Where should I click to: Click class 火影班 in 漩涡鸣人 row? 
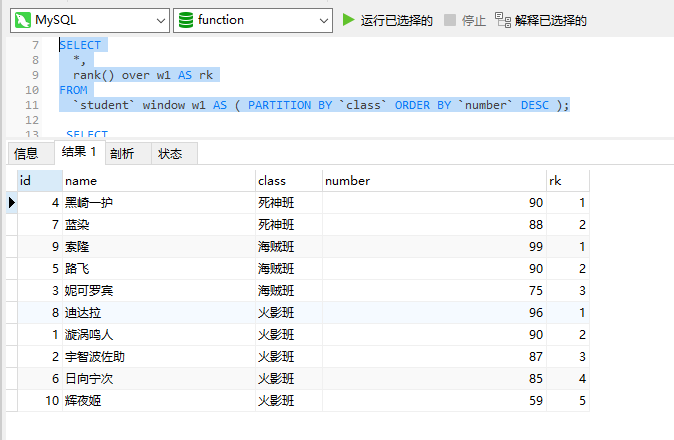(289, 334)
